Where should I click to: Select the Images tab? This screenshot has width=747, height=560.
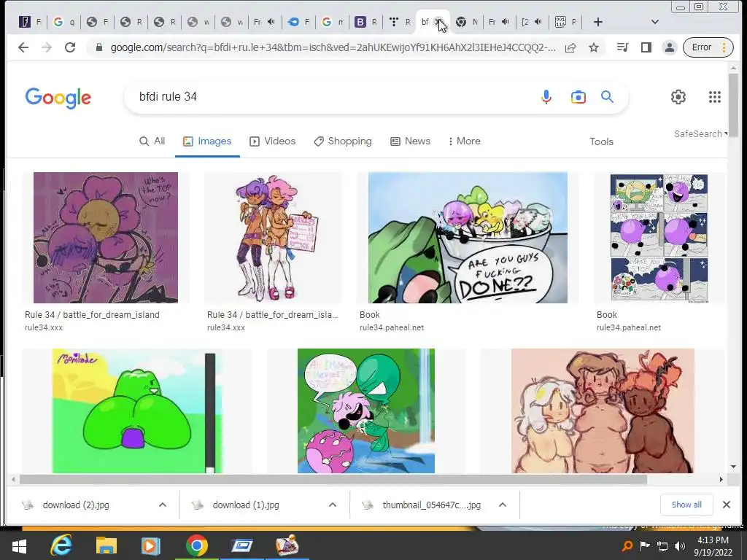207,141
